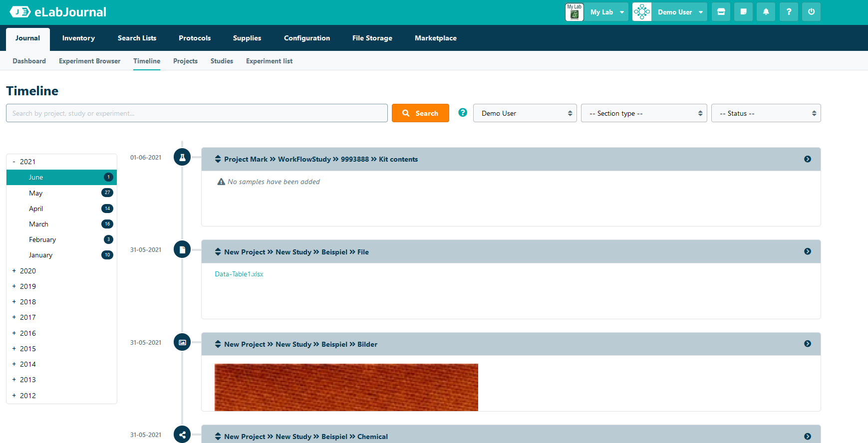Image resolution: width=868 pixels, height=443 pixels.
Task: Expand the 2018 year
Action: (x=14, y=302)
